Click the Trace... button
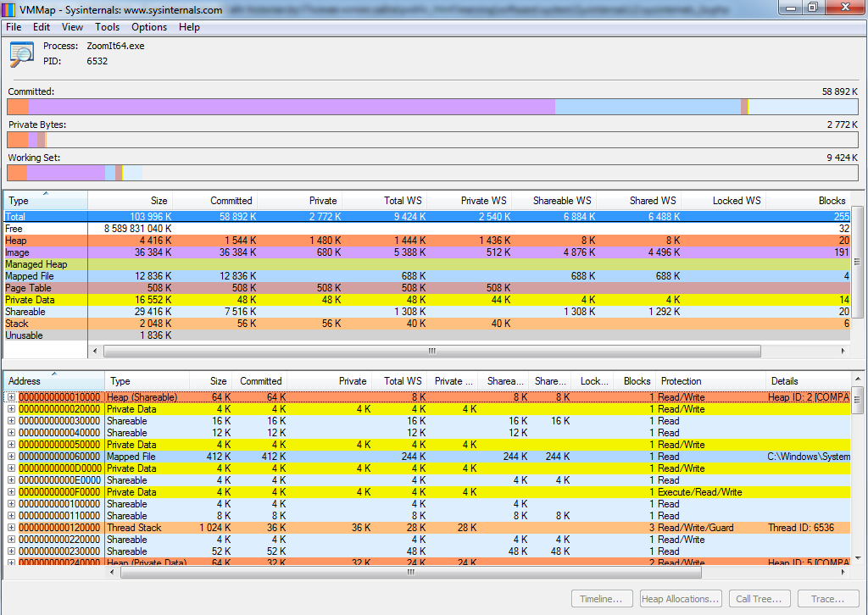Image resolution: width=868 pixels, height=615 pixels. [827, 599]
